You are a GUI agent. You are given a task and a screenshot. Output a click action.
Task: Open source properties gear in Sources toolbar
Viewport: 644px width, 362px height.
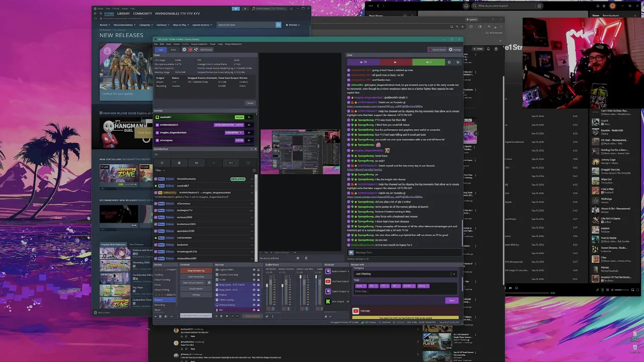coord(227,316)
